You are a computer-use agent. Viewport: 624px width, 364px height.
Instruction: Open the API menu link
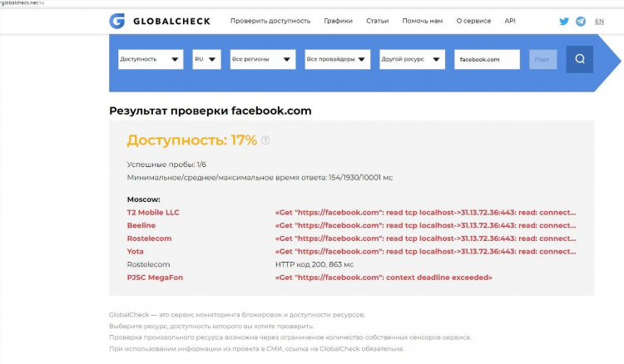510,21
